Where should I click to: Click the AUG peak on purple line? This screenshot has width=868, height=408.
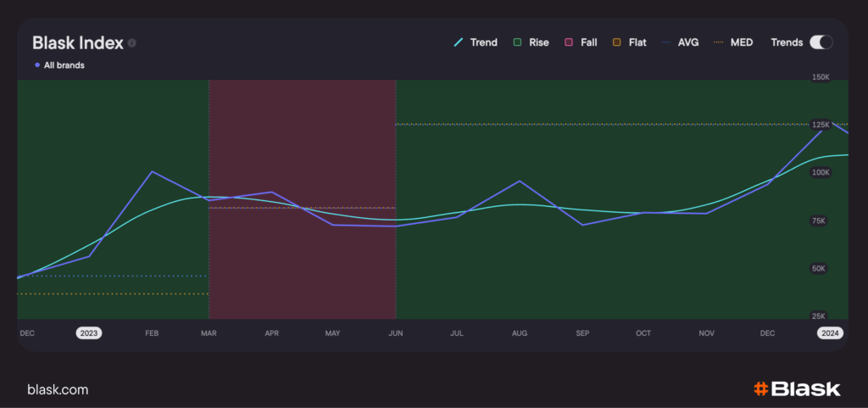click(519, 182)
